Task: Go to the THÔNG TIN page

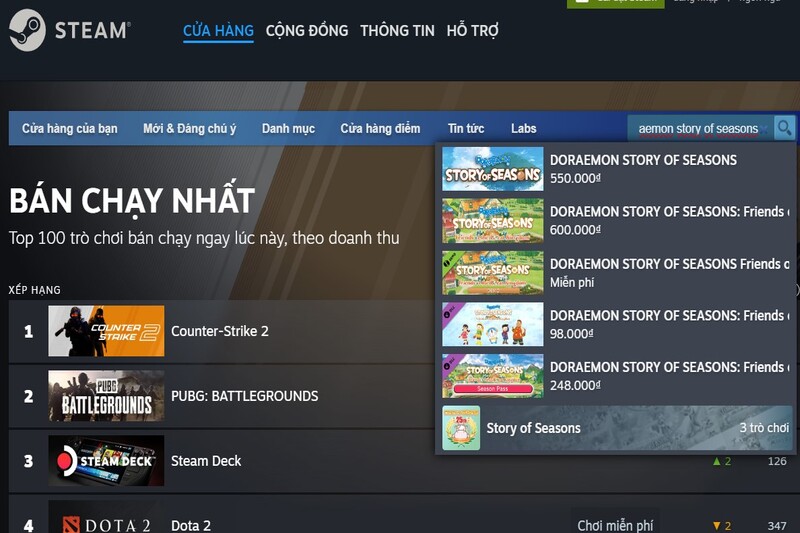Action: tap(397, 31)
